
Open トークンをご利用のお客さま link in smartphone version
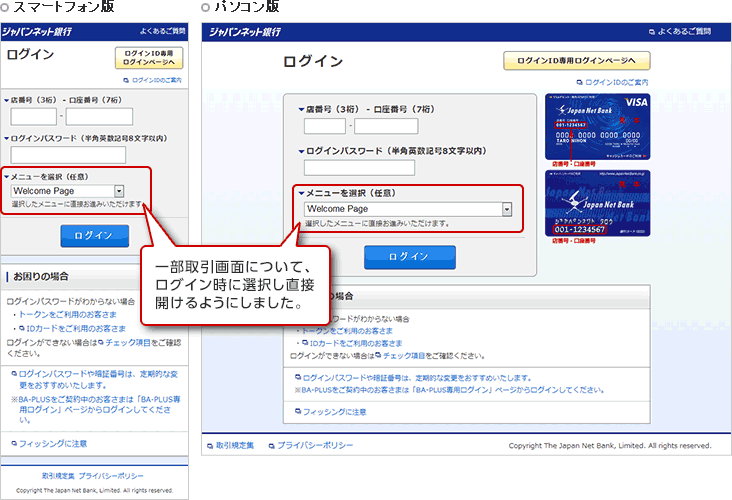click(x=58, y=314)
